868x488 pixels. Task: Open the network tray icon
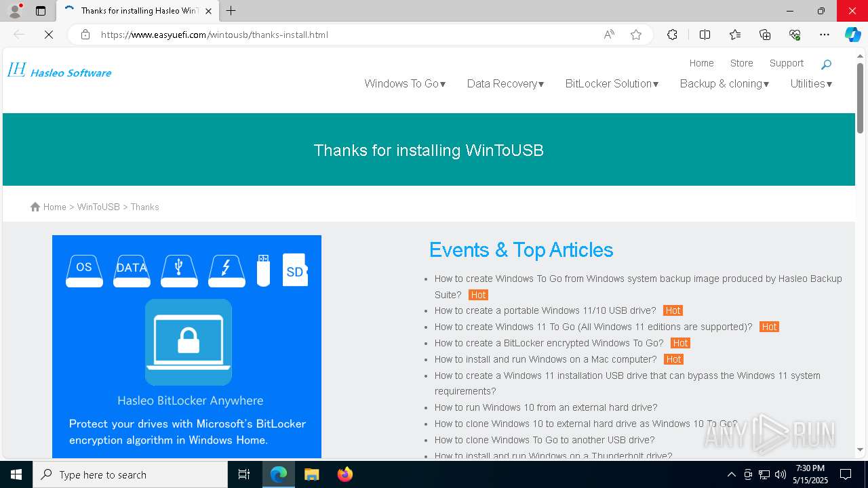[764, 474]
